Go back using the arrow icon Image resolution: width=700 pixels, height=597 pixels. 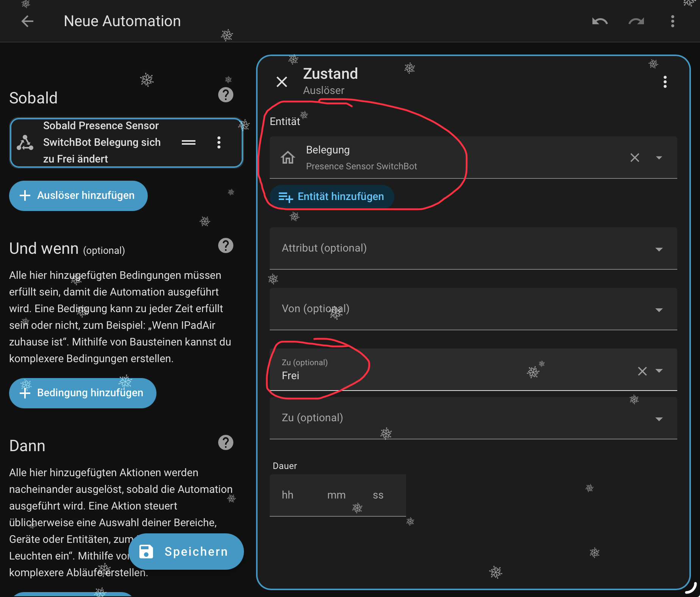pyautogui.click(x=27, y=21)
